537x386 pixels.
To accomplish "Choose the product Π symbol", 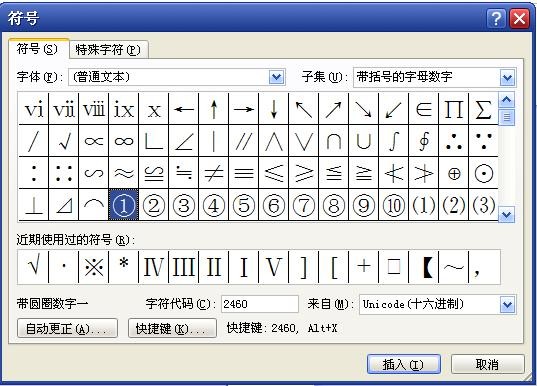I will tap(454, 109).
